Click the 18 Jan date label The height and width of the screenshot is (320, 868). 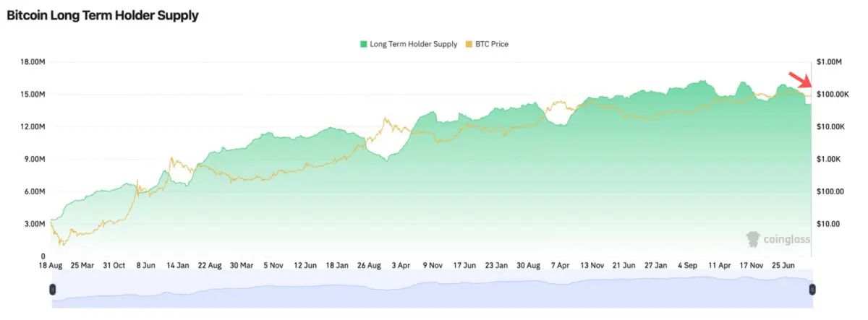[337, 265]
